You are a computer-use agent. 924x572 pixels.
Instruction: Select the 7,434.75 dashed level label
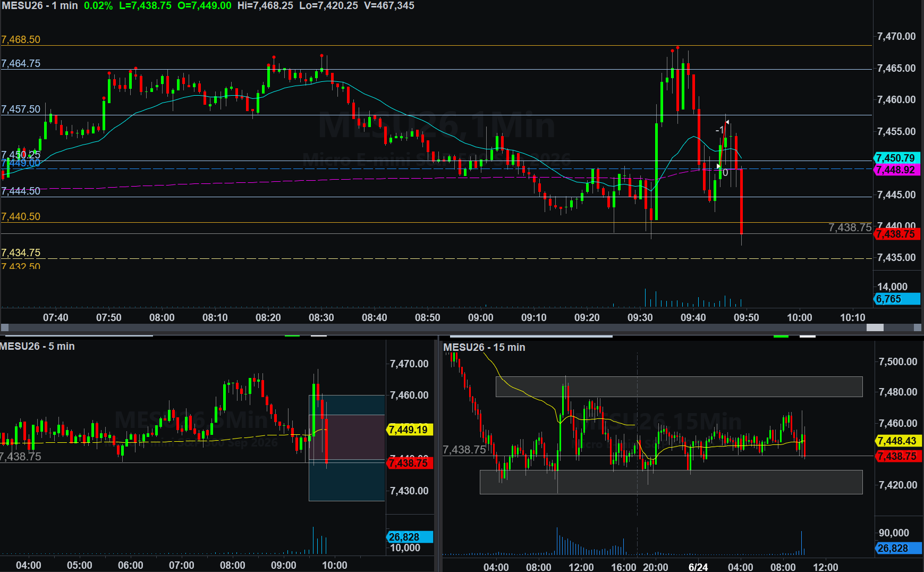[21, 253]
